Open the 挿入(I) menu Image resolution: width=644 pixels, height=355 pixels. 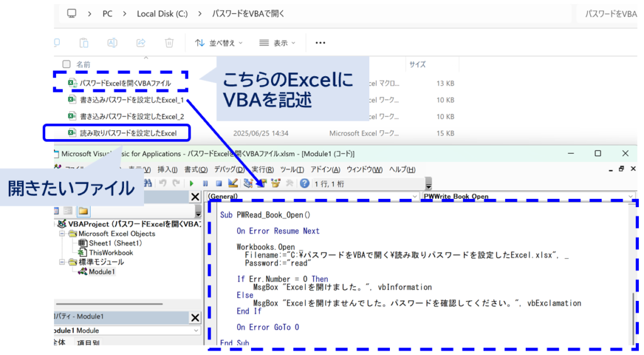tap(167, 169)
